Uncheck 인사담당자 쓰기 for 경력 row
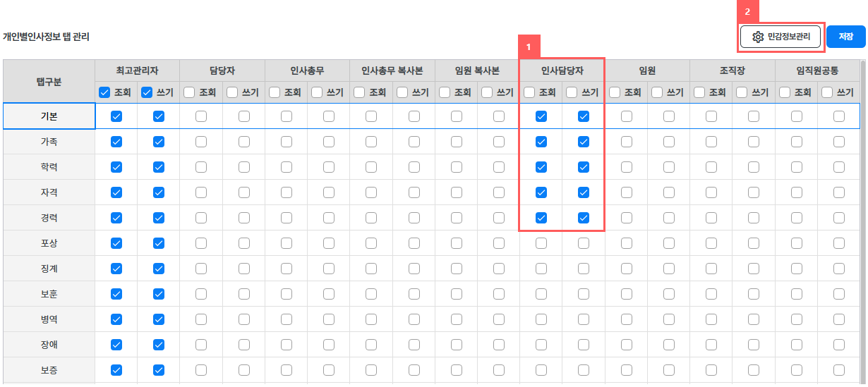The width and height of the screenshot is (868, 387). [584, 218]
